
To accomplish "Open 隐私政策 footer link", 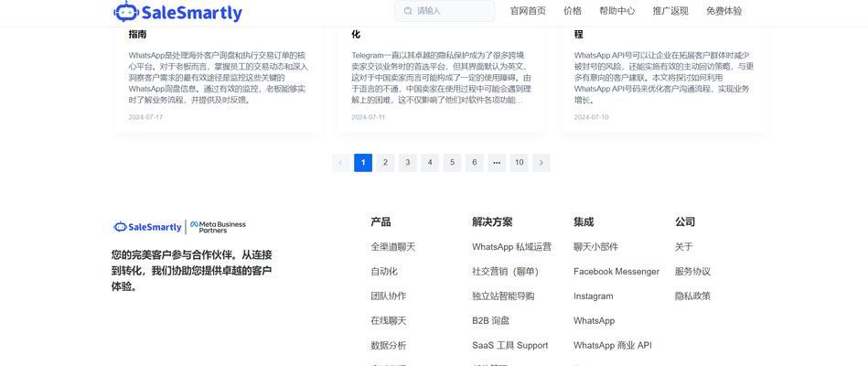I will pyautogui.click(x=691, y=296).
